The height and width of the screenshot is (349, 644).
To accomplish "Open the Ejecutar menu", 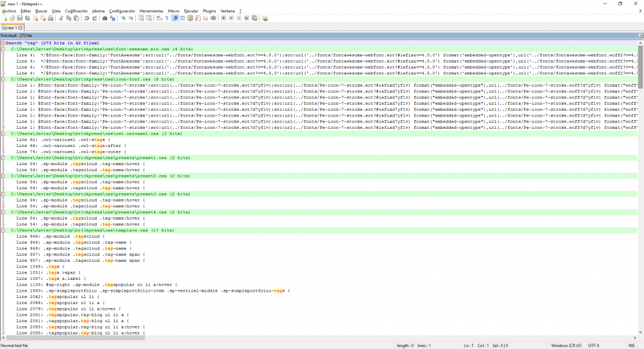I will coord(191,11).
